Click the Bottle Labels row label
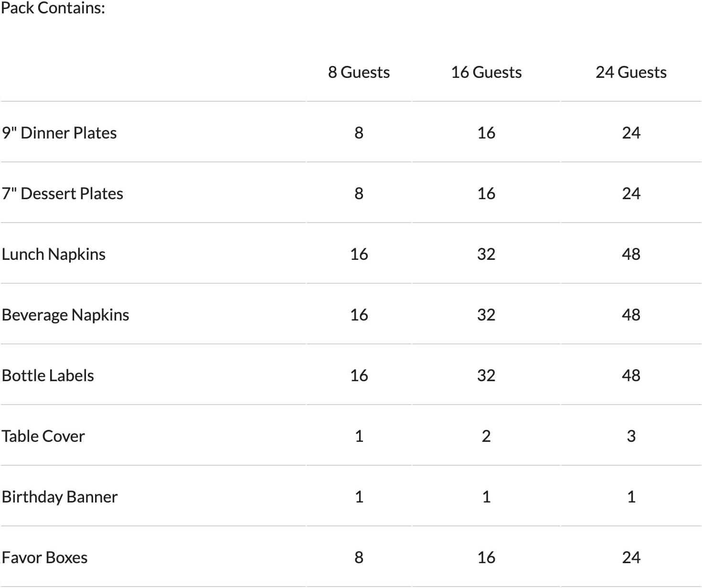The image size is (702, 588). [x=48, y=375]
